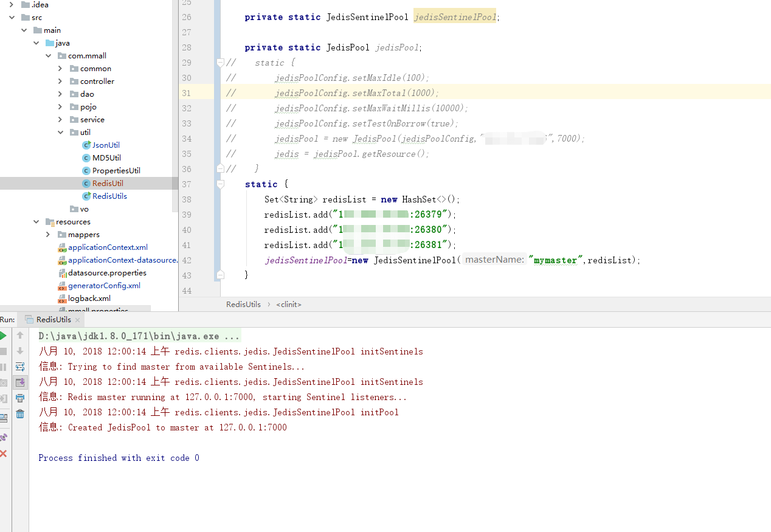Expand the common package folder
The height and width of the screenshot is (532, 771).
[60, 69]
